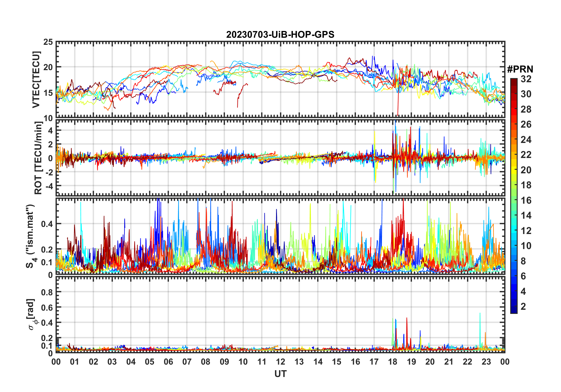
Task: Select colorbar tick label 28
Action: [526, 109]
